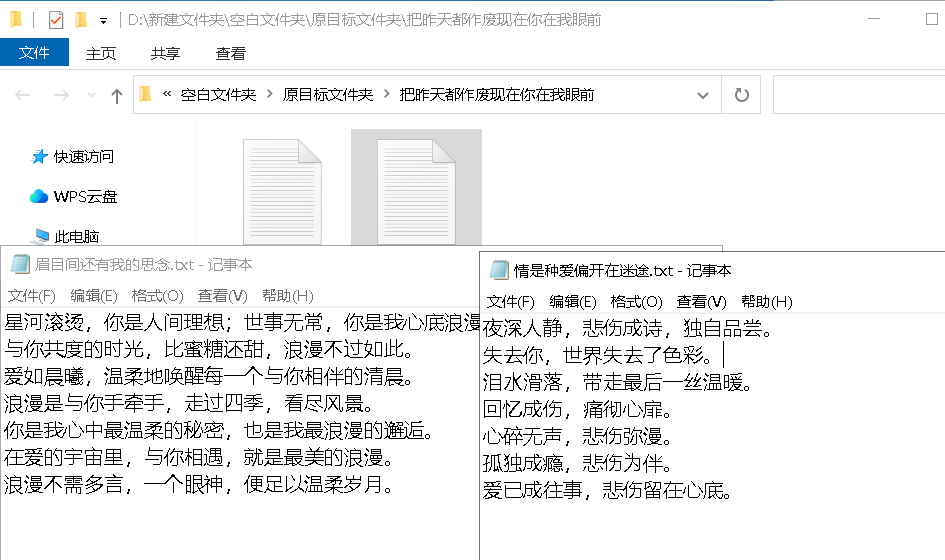
Task: Select the first unselected text file thumbnail
Action: click(282, 192)
